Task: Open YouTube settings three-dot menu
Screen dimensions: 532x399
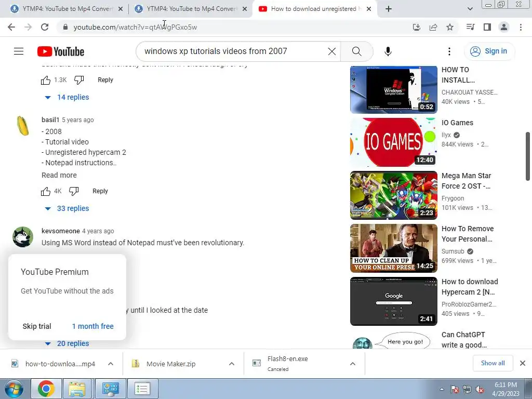Action: tap(449, 51)
